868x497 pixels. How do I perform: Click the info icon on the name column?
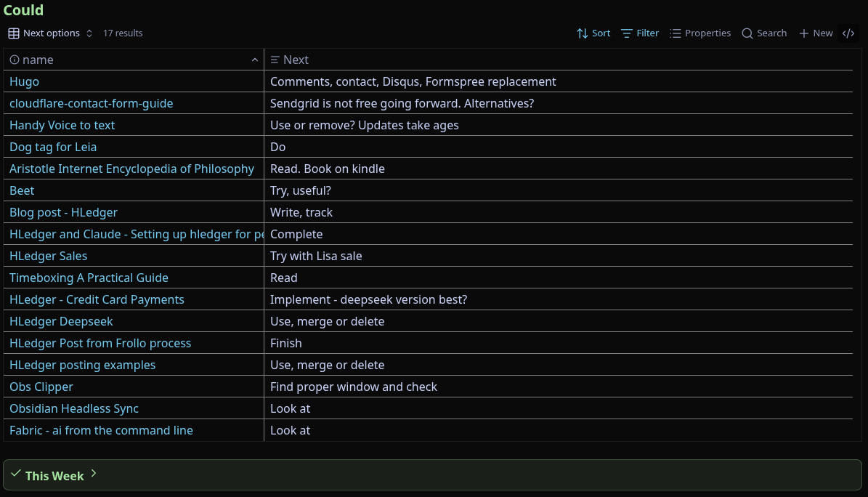pyautogui.click(x=15, y=60)
